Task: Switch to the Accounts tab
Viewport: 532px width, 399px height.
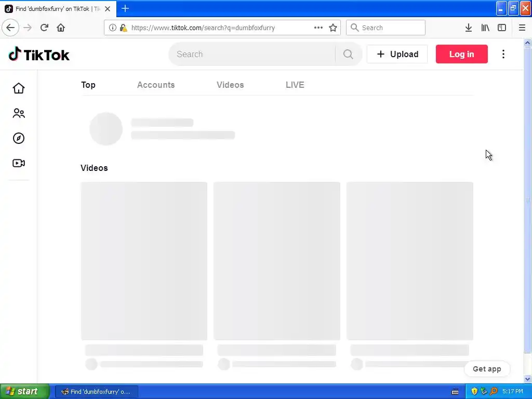Action: tap(156, 85)
